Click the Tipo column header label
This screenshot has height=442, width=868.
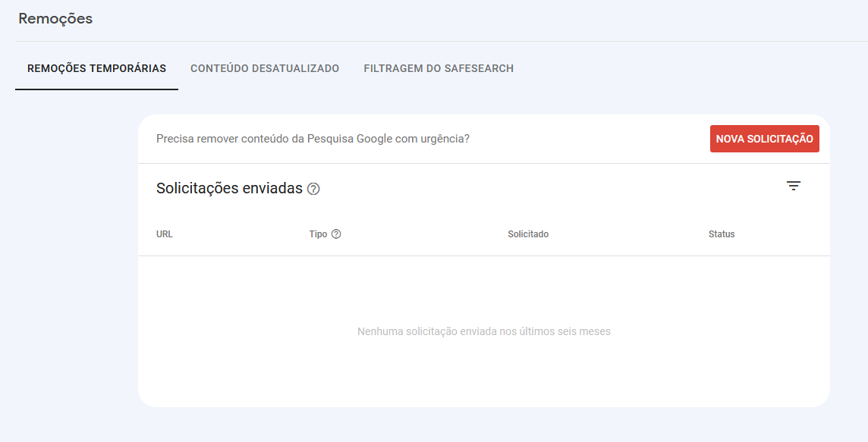(x=318, y=234)
